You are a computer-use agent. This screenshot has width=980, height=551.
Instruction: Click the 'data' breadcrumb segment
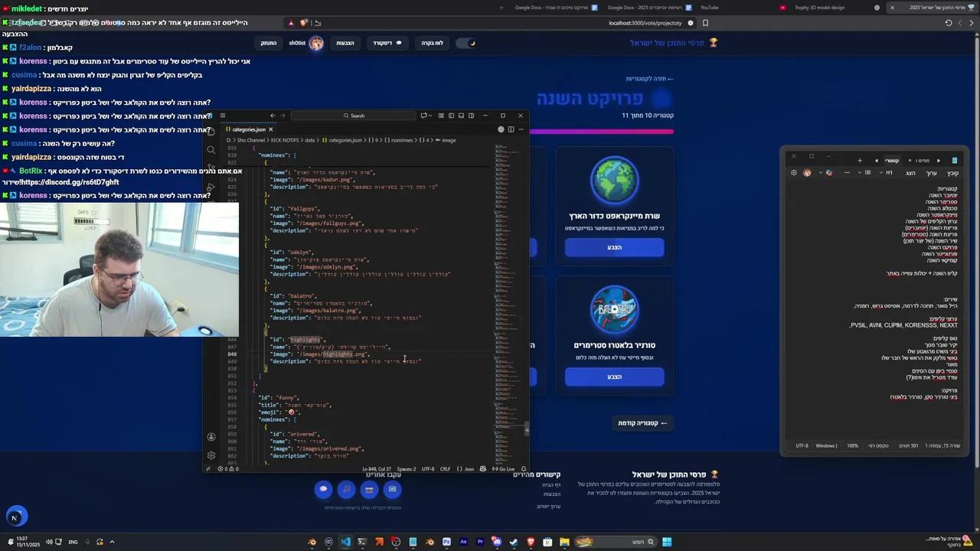[x=310, y=140]
